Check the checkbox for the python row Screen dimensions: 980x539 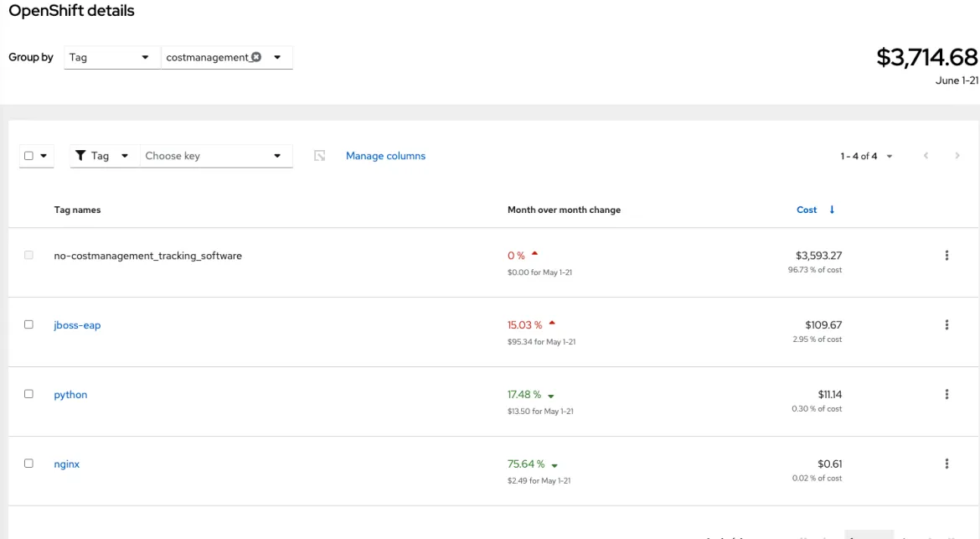30,394
